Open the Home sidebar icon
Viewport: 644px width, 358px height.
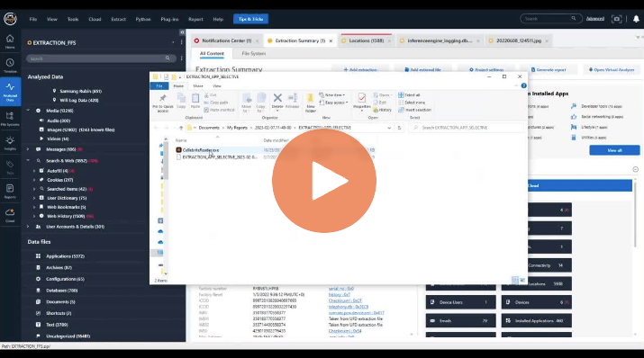(10, 41)
